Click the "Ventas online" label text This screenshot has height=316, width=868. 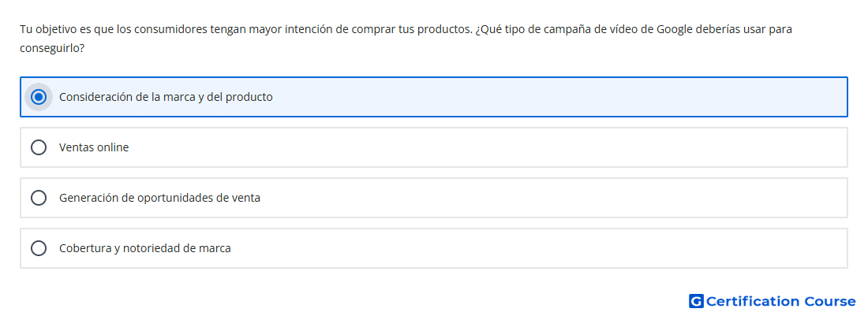click(x=94, y=147)
